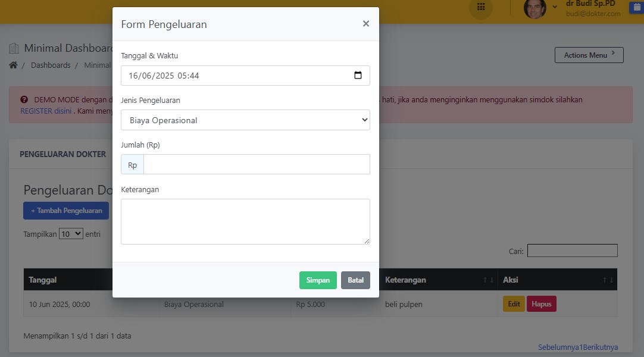Expand the Jenis Pengeluaran dropdown

tap(245, 120)
